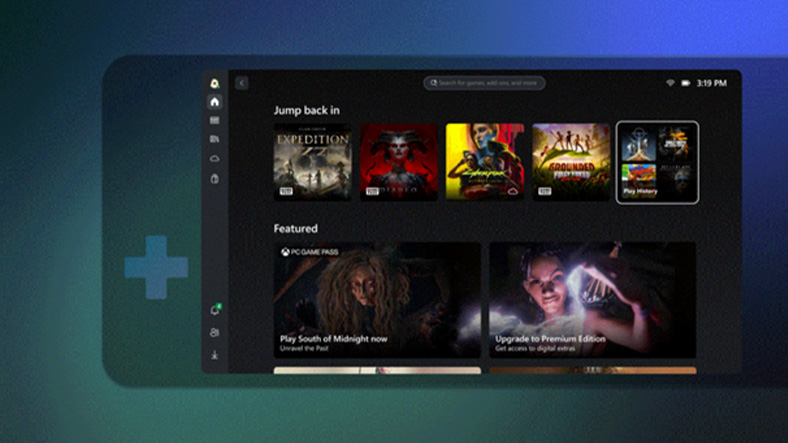This screenshot has height=443, width=788.
Task: Open notifications bell with green badge
Action: pyautogui.click(x=214, y=311)
